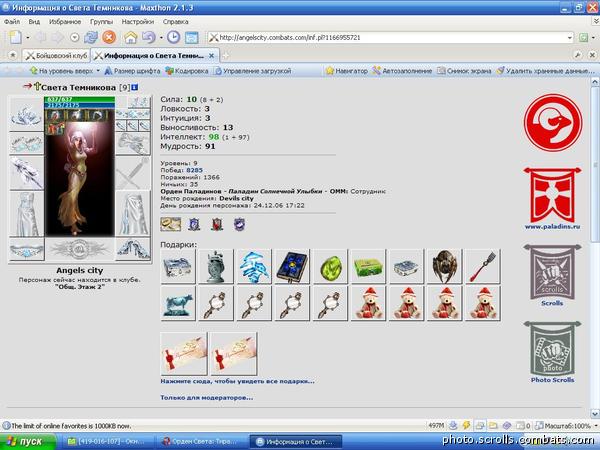Click the boots equipment slot
The height and width of the screenshot is (450, 600).
132,249
